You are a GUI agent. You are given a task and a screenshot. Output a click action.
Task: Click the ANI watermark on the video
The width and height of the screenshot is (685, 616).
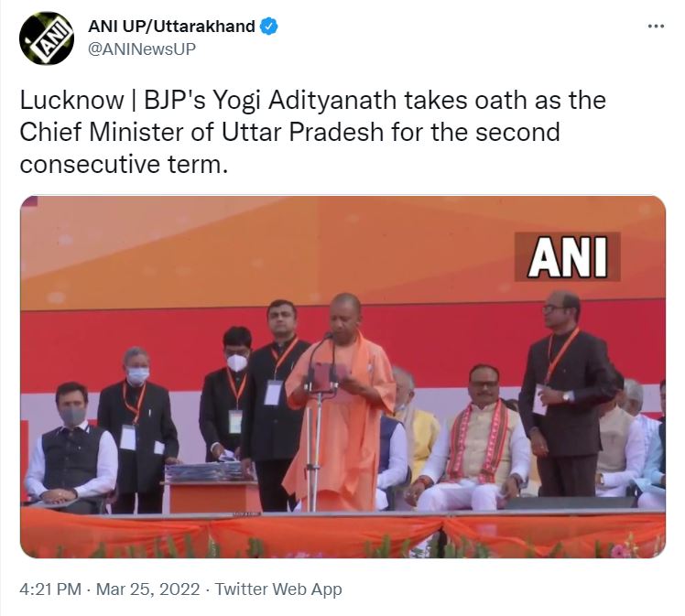(x=568, y=256)
